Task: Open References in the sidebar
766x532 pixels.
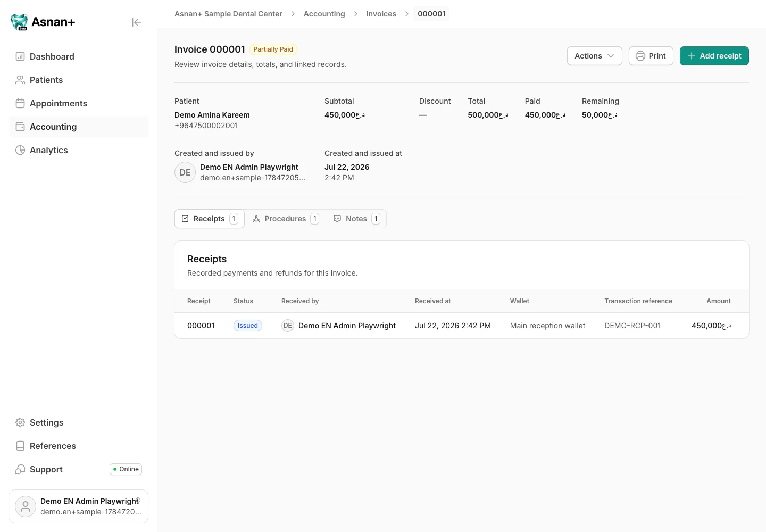Action: [79, 446]
